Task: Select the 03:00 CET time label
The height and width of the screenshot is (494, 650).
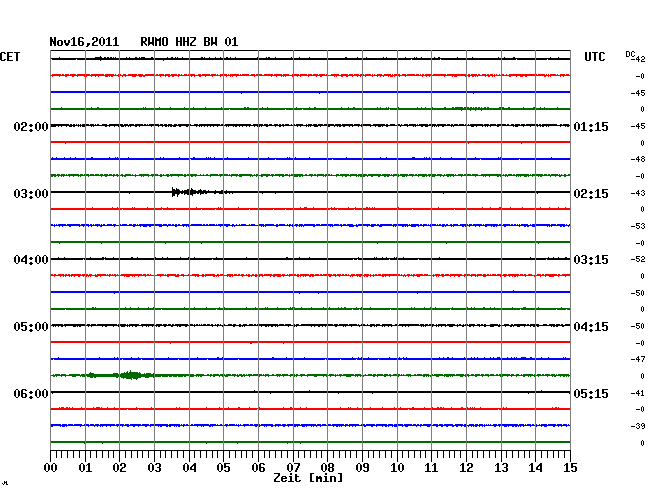Action: 31,194
